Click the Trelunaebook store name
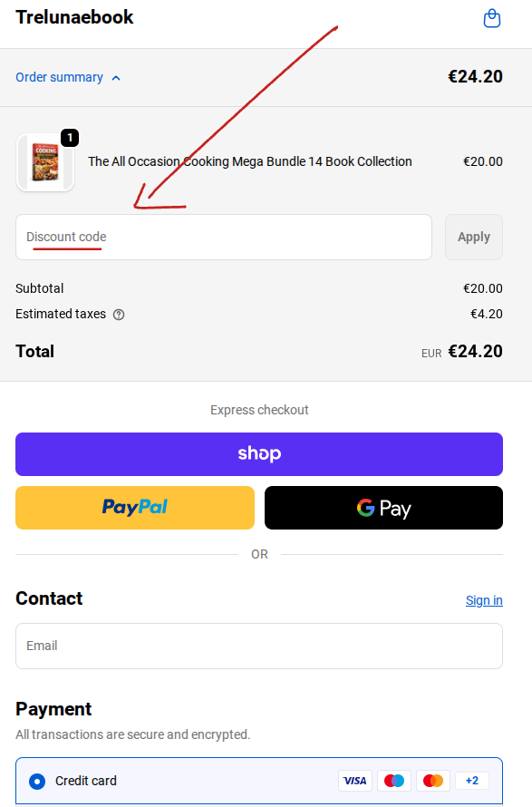The height and width of the screenshot is (807, 532). (x=74, y=17)
